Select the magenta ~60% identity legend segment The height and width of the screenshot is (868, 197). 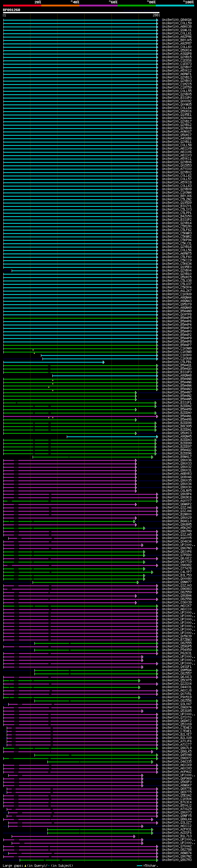point(98,6)
